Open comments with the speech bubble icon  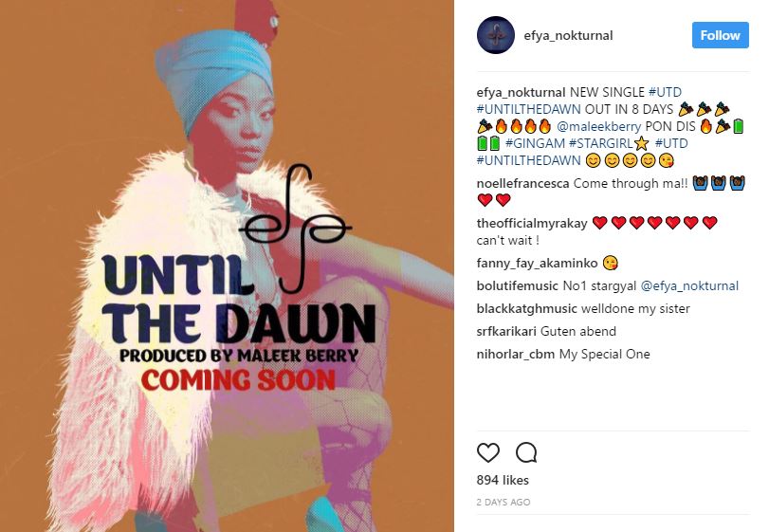[526, 452]
